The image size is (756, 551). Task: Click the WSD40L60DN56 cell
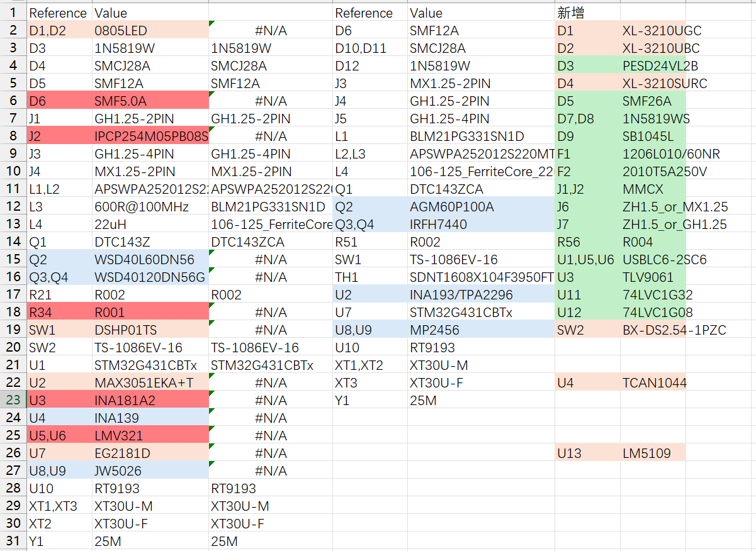coord(150,259)
